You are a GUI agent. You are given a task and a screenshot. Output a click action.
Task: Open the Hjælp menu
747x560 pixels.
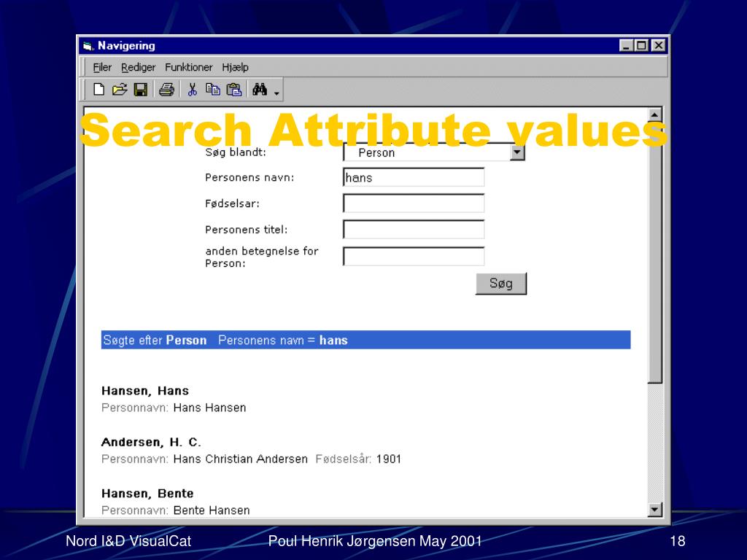235,67
